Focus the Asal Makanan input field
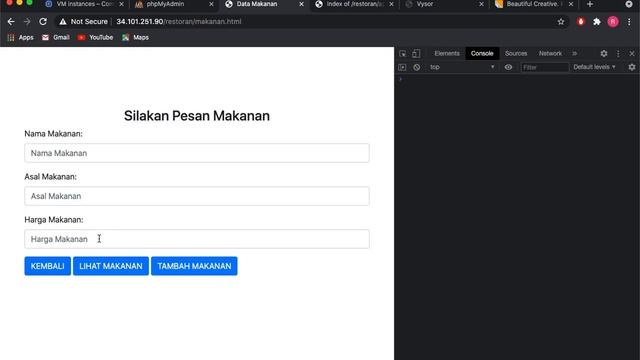Viewport: 640px width, 360px height. coord(197,196)
